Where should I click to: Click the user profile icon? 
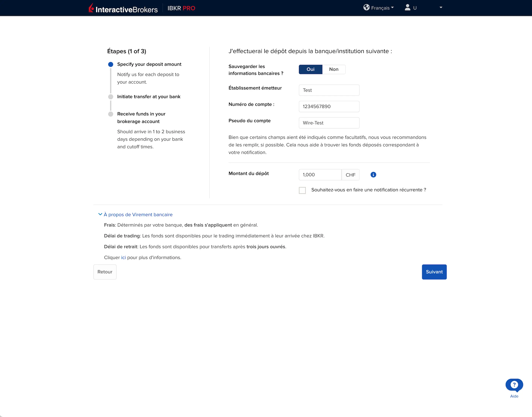[x=407, y=8]
